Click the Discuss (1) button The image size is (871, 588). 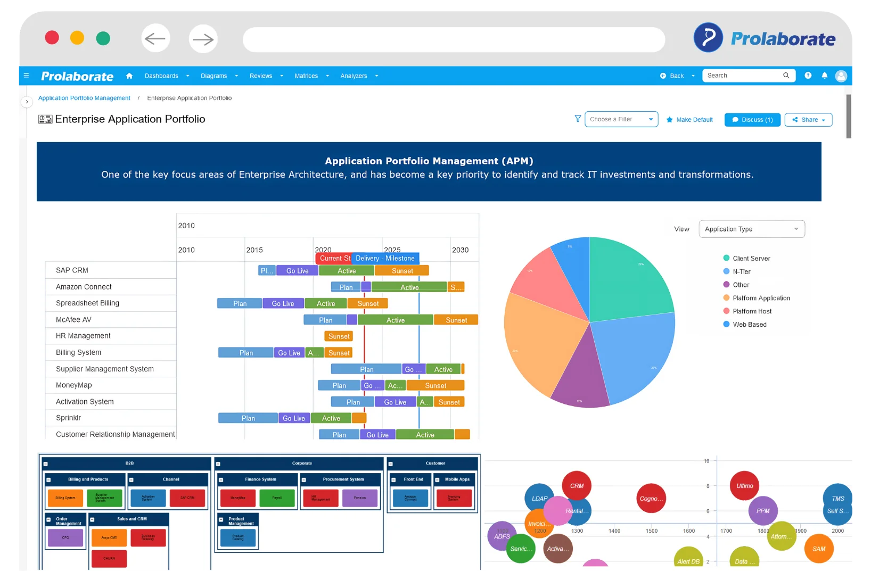point(752,120)
